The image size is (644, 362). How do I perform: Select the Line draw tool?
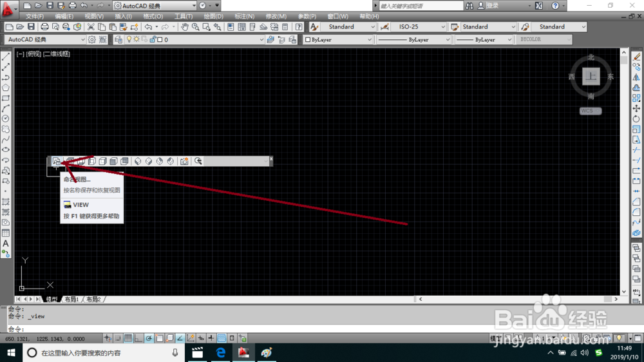pyautogui.click(x=6, y=57)
